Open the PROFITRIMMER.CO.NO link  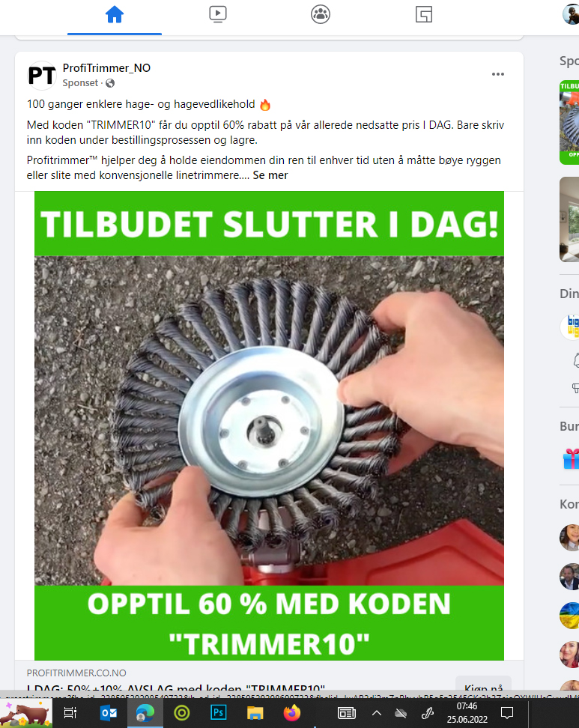click(76, 673)
